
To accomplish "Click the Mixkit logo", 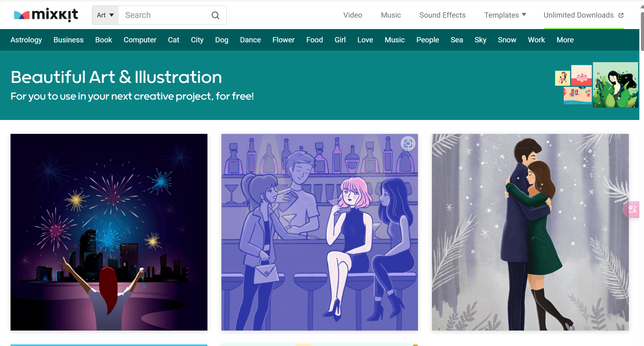I will tap(46, 15).
